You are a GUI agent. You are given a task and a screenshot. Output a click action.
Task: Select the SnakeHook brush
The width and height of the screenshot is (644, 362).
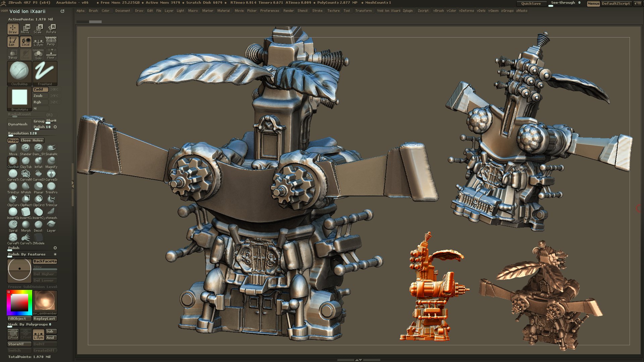point(51,148)
